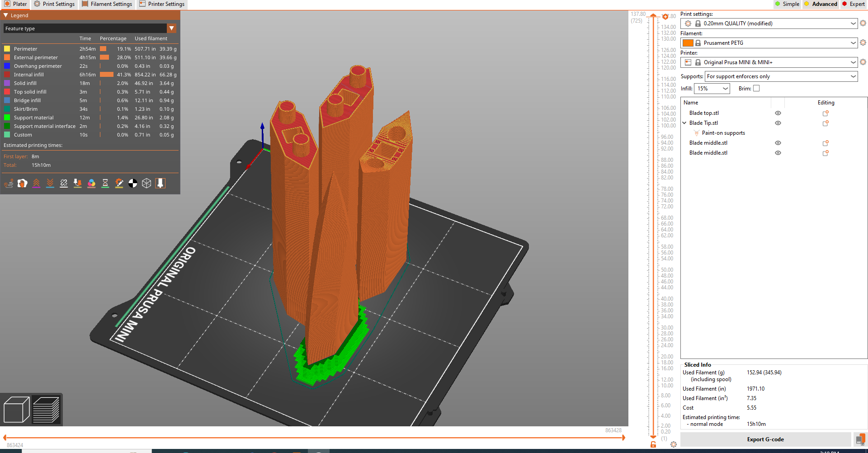This screenshot has width=868, height=453.
Task: Enable the Brim checkbox
Action: pyautogui.click(x=756, y=89)
